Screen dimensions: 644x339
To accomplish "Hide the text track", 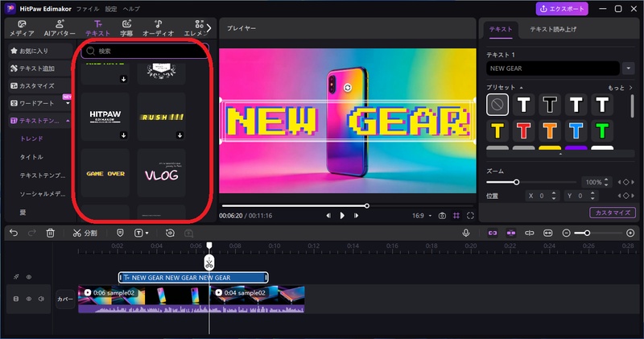I will click(29, 277).
